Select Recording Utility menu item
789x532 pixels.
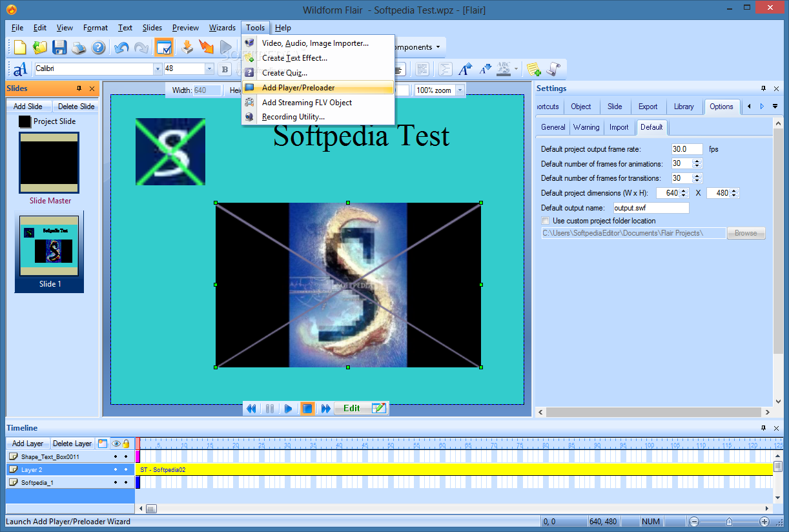pos(318,117)
